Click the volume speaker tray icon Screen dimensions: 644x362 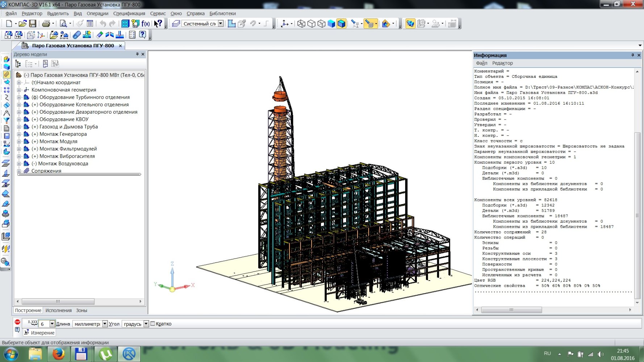[601, 354]
